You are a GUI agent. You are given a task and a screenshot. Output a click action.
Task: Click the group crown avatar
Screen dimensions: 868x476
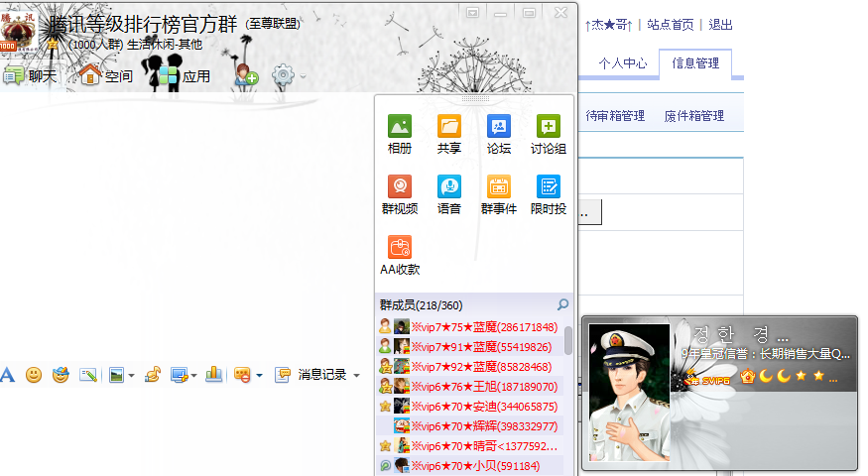[x=19, y=32]
